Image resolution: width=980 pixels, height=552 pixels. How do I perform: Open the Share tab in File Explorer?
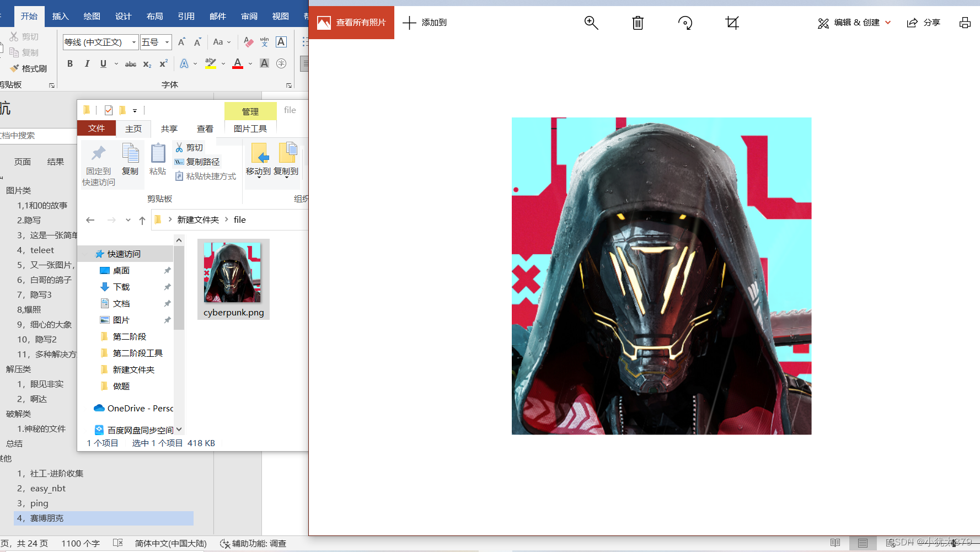(x=169, y=128)
